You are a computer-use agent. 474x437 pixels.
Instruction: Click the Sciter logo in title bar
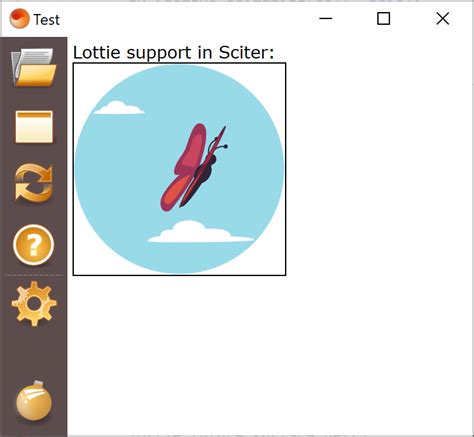point(19,18)
